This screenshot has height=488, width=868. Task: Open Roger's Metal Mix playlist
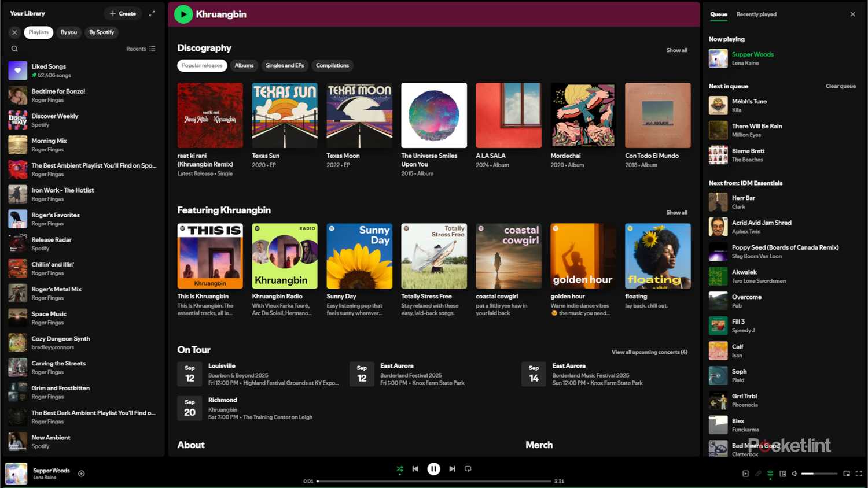pos(84,293)
